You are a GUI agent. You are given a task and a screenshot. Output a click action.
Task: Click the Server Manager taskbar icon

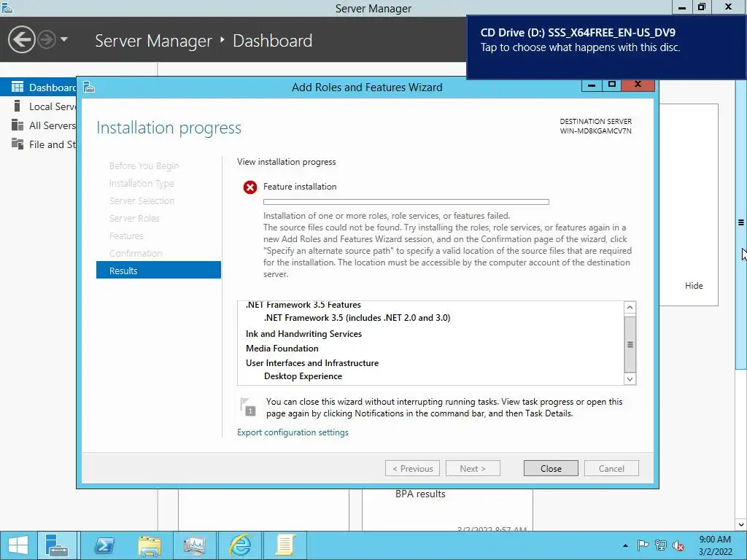(x=57, y=545)
